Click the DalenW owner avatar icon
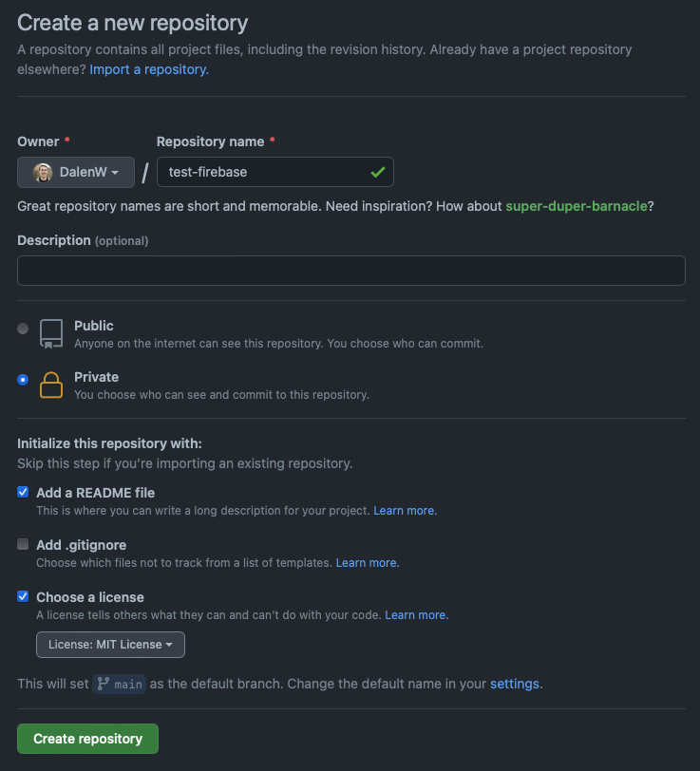700x771 pixels. coord(43,172)
